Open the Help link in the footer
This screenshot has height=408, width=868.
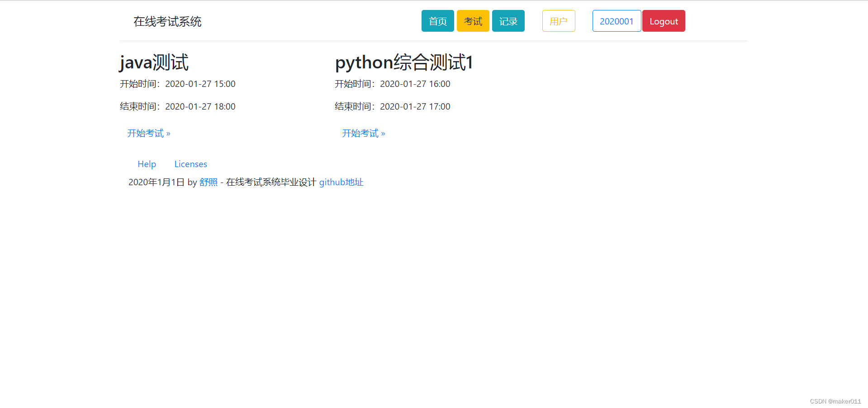[147, 164]
